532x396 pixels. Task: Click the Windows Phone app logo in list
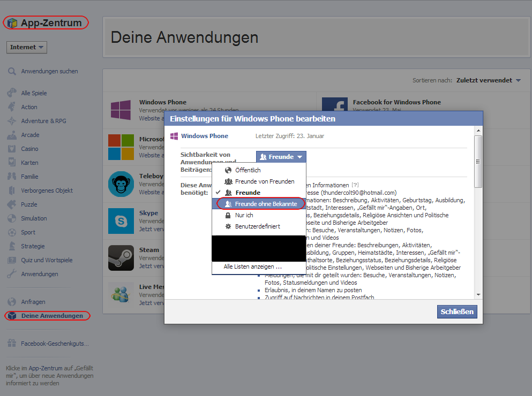[121, 110]
